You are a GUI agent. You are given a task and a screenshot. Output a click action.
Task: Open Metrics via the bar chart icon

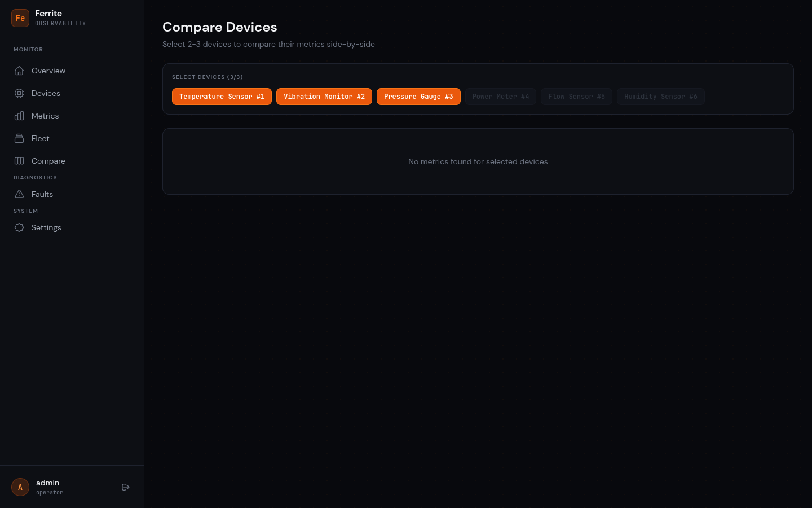(19, 116)
